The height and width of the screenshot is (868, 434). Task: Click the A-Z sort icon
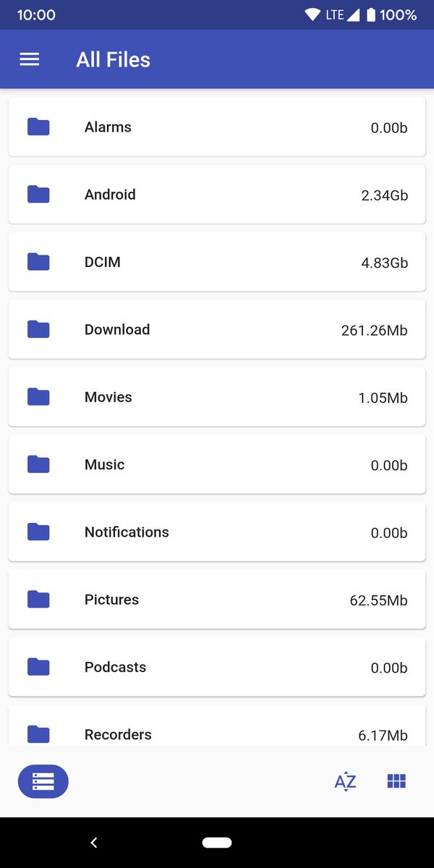[345, 781]
